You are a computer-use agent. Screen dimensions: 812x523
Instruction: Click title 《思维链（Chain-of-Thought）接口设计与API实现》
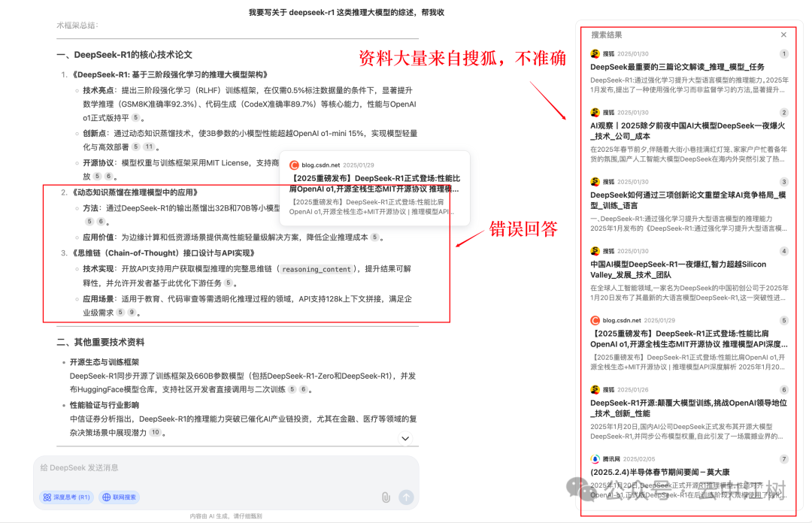point(162,253)
